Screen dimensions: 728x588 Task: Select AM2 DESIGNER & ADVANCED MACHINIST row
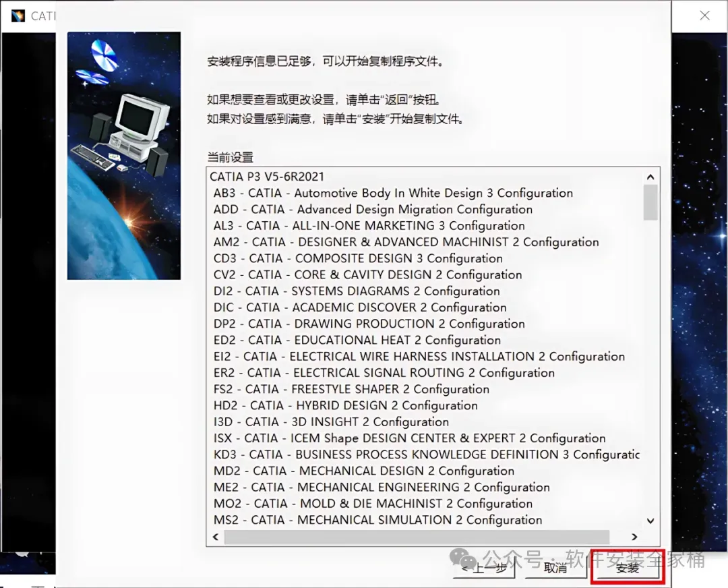click(406, 242)
